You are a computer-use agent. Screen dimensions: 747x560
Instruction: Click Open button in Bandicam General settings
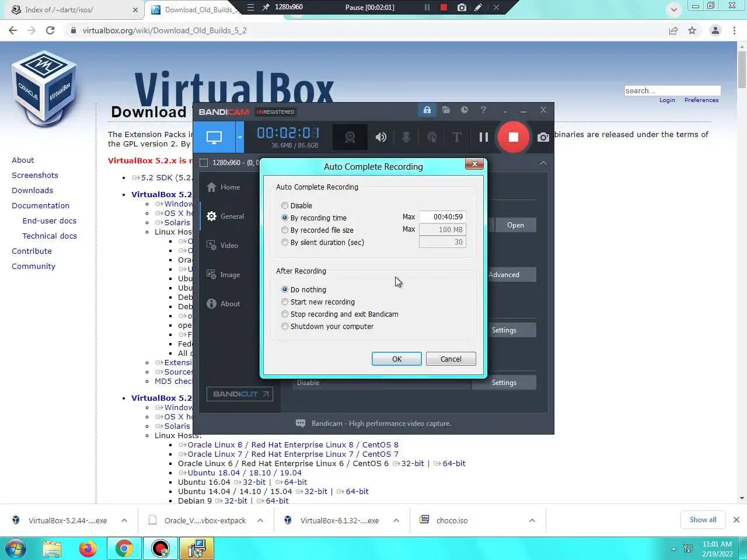515,225
